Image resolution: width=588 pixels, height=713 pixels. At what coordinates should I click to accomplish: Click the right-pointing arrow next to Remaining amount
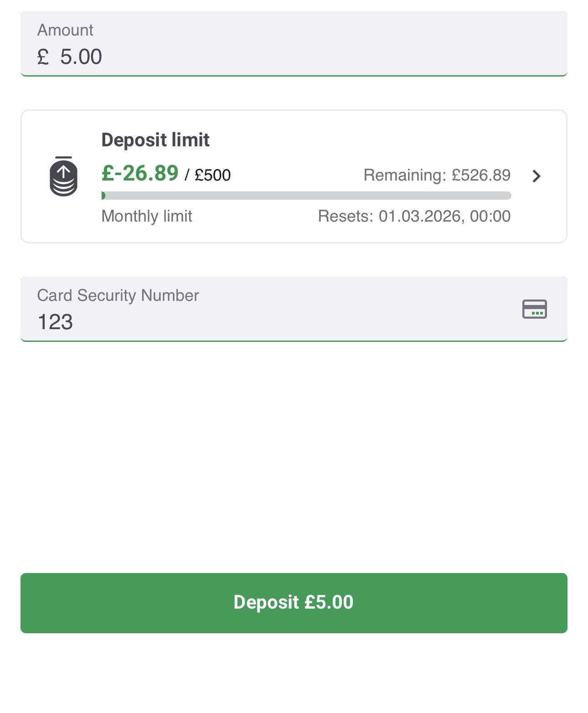click(x=537, y=176)
